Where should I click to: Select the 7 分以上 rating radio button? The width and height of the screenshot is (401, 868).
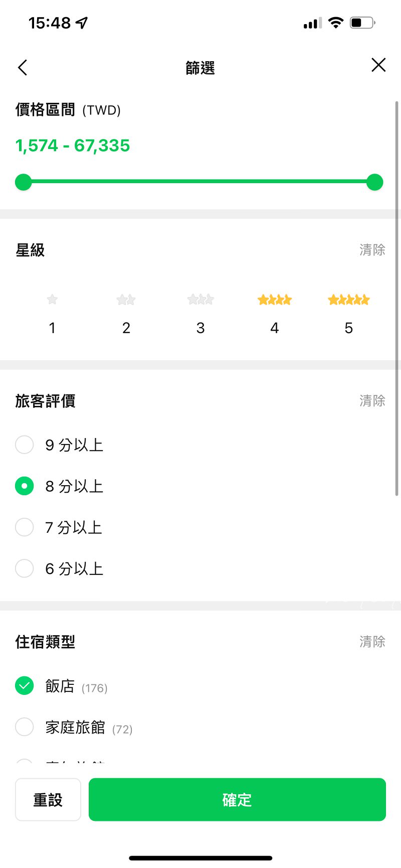click(24, 527)
